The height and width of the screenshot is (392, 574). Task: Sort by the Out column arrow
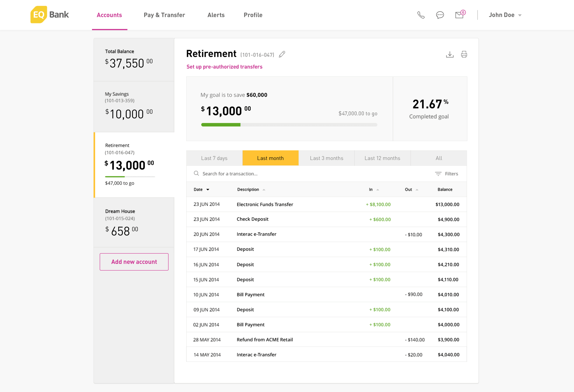[417, 190]
